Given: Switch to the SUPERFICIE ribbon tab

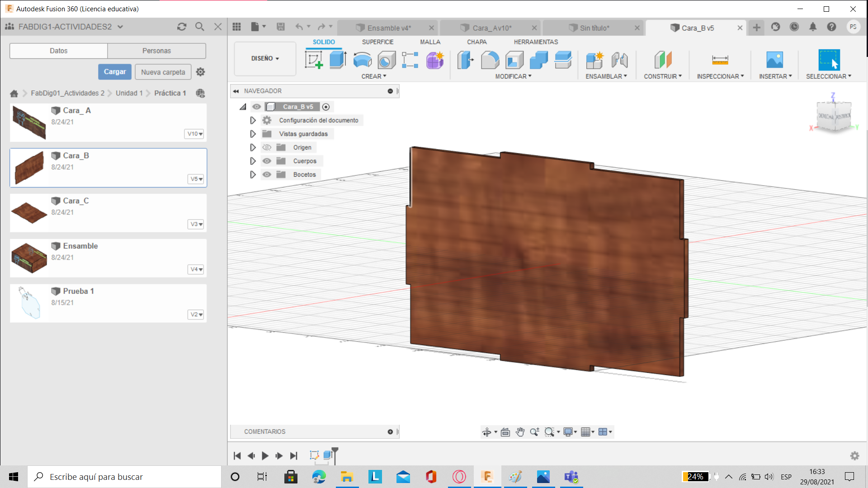Looking at the screenshot, I should (x=377, y=42).
